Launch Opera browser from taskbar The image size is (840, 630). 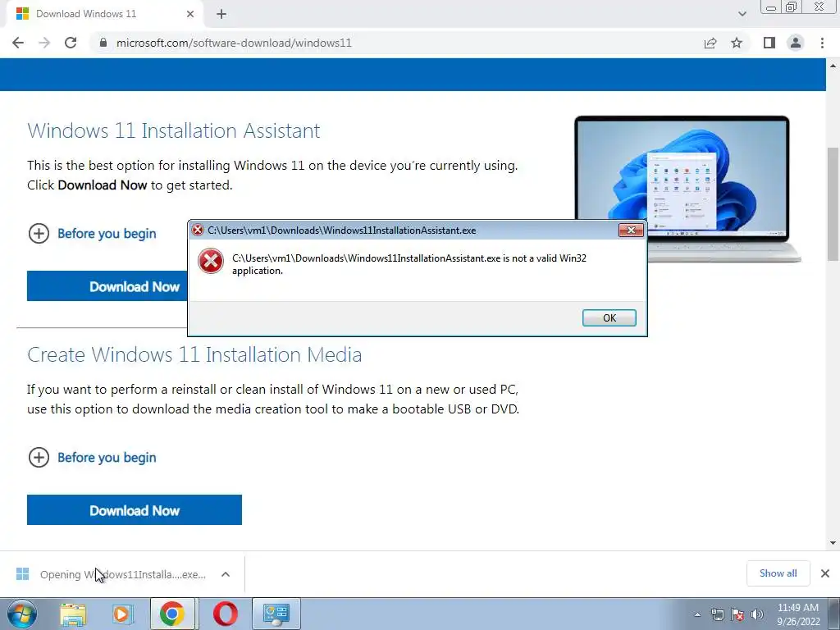225,614
